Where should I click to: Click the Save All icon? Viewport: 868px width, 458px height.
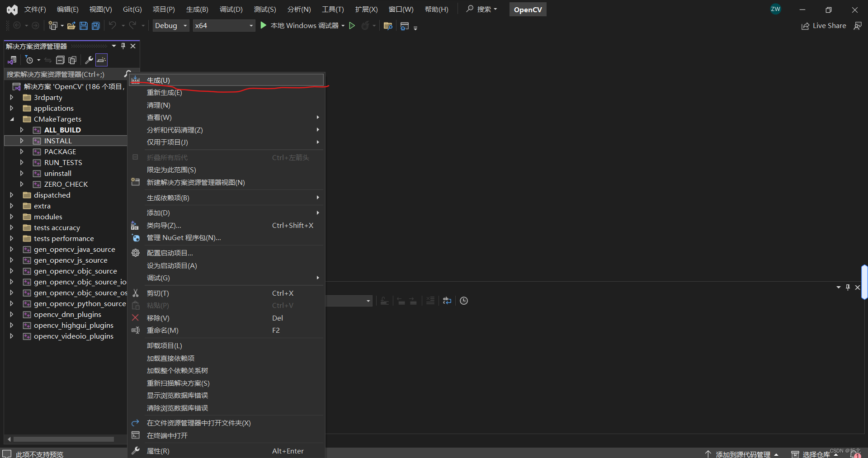(x=96, y=26)
